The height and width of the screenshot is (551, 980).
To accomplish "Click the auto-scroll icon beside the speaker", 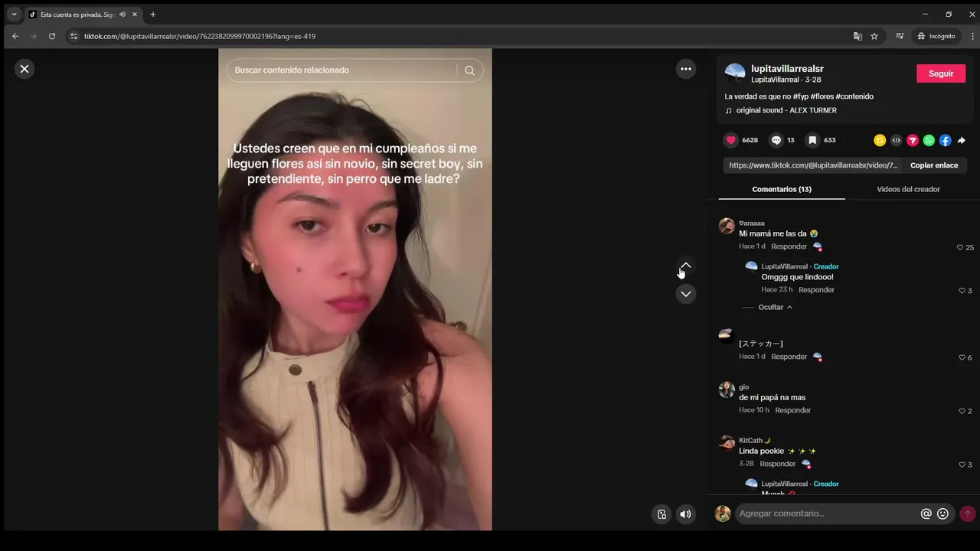I will (661, 514).
